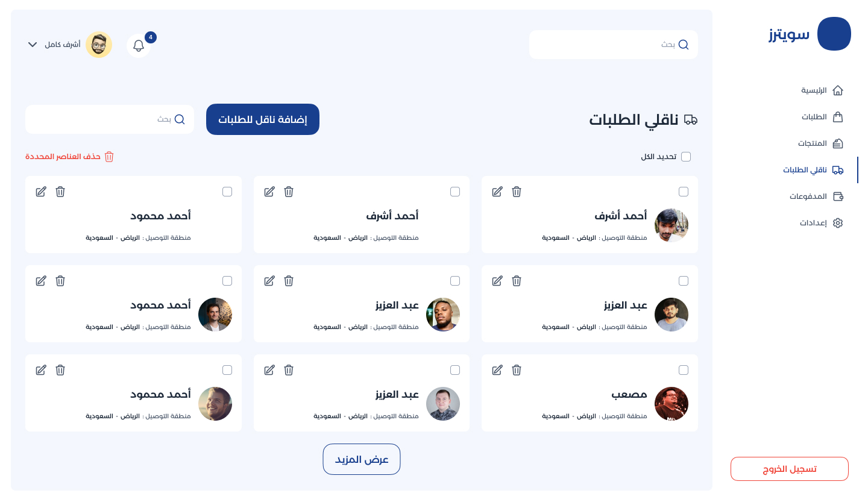Click the search magnifier in the top search bar
This screenshot has width=868, height=499.
(x=684, y=44)
